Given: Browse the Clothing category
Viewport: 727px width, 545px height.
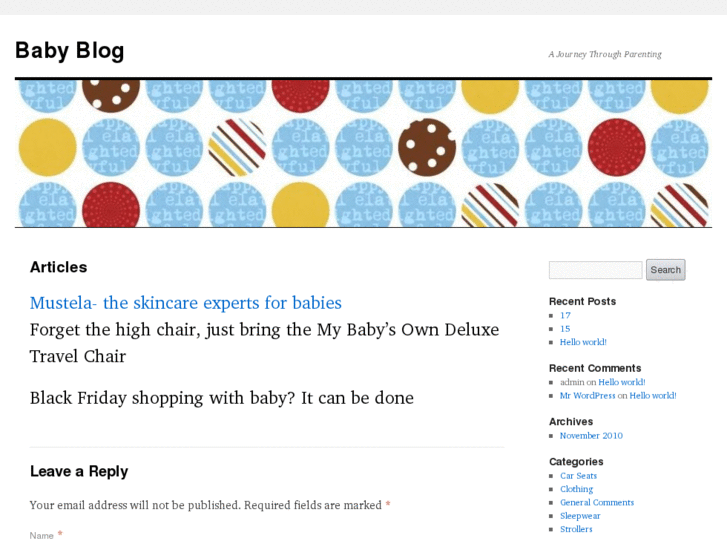Looking at the screenshot, I should (576, 489).
